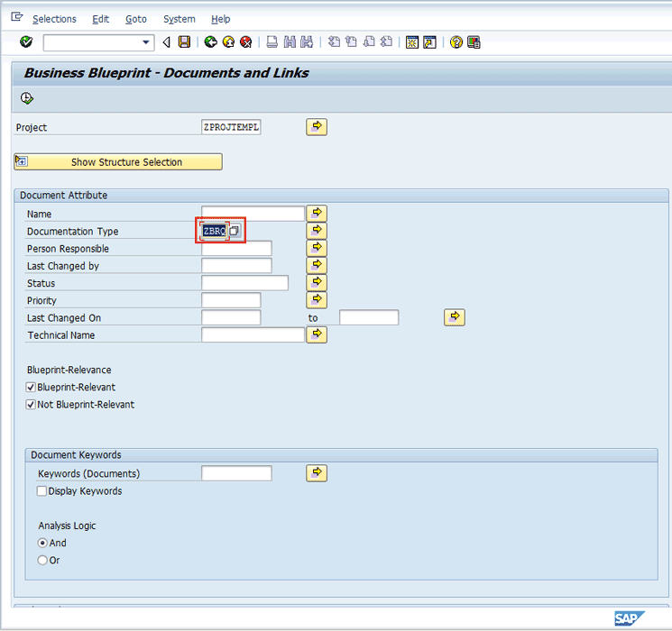Go to Next Page icon
The image size is (672, 631).
point(369,42)
